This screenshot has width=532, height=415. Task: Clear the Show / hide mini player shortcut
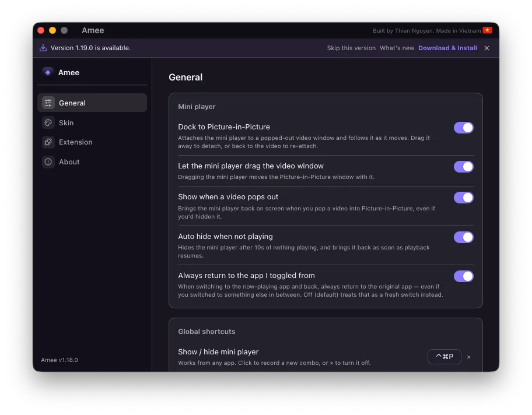468,357
